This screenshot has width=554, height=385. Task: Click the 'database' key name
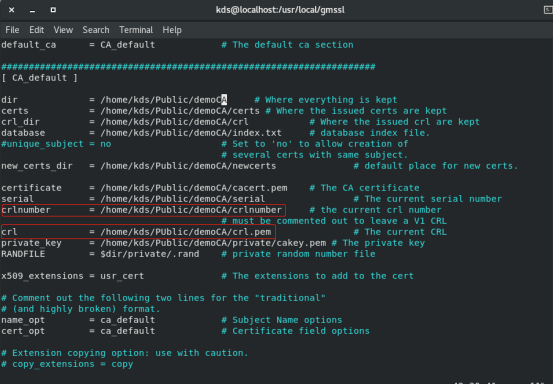pyautogui.click(x=23, y=133)
